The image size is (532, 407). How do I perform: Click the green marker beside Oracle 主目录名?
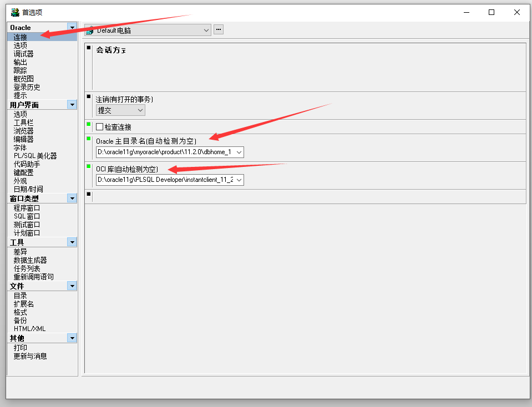tap(89, 139)
